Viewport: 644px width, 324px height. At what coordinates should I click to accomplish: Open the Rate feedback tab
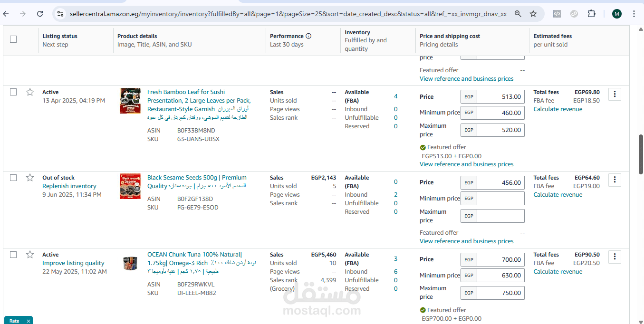click(14, 321)
